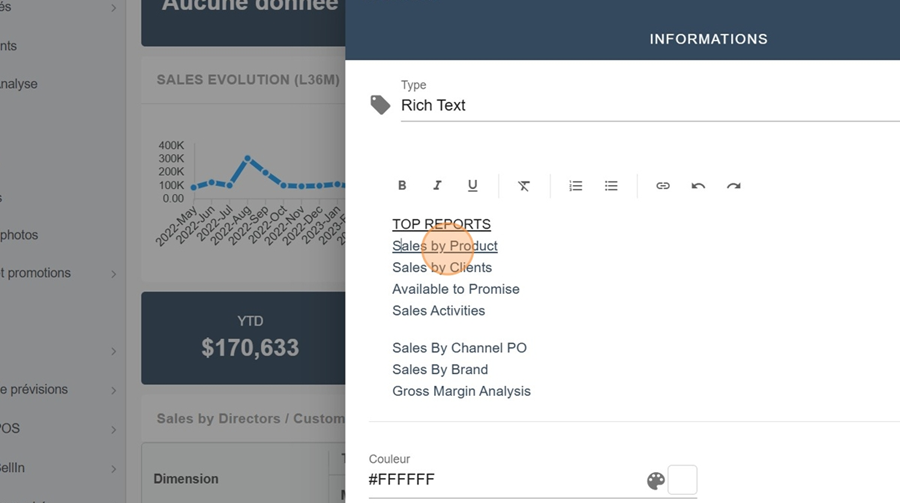Expand the promotions sidebar menu item
This screenshot has height=503, width=900.
[x=114, y=274]
